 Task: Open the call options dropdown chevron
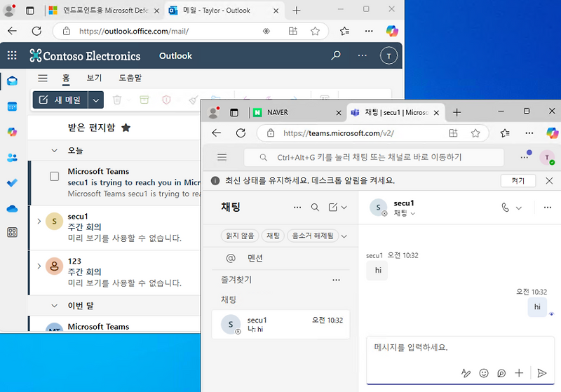pos(519,208)
